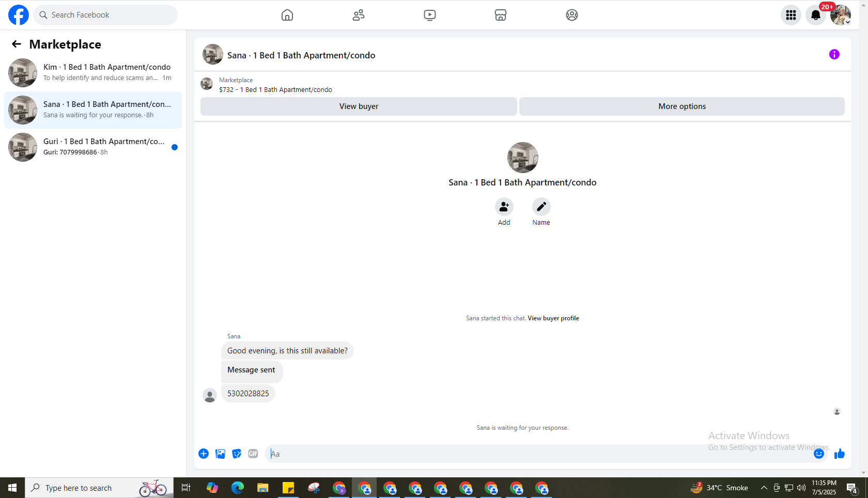Open the Copilot taskbar icon
Viewport: 868px width, 498px height.
click(x=212, y=488)
